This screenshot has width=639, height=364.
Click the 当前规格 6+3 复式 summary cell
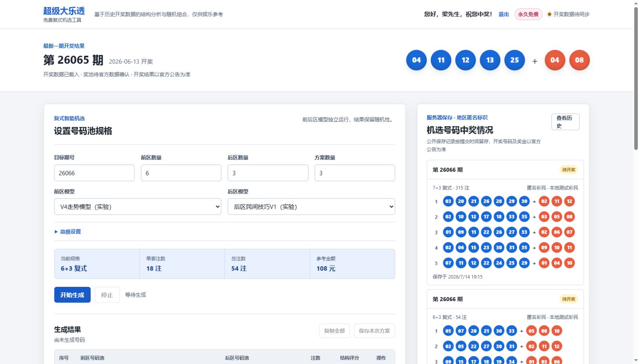(x=97, y=264)
